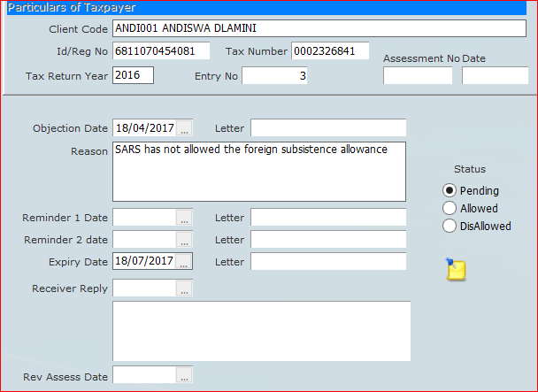
Task: Click the Expiry Date Letter field
Action: pyautogui.click(x=328, y=261)
